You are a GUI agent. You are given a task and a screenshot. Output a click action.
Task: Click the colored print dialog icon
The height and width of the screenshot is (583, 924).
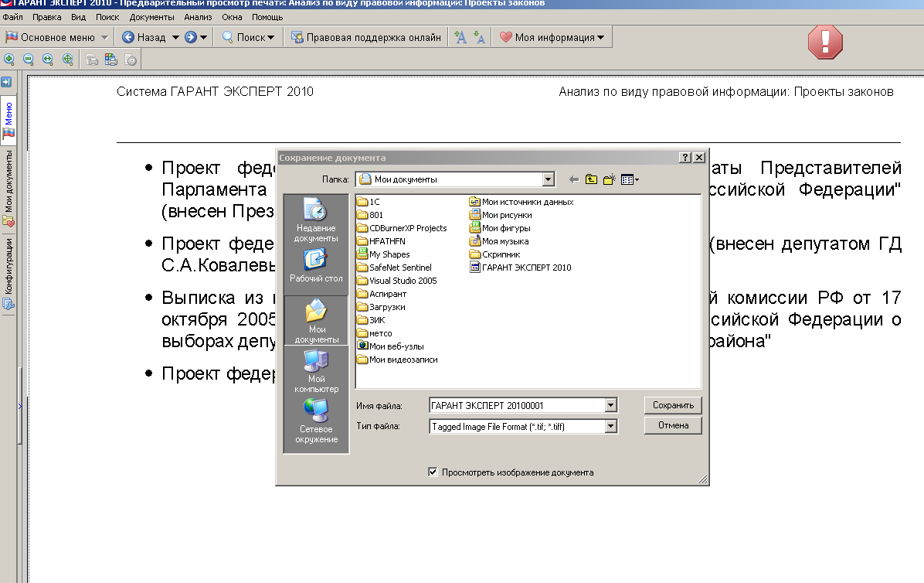(x=110, y=60)
